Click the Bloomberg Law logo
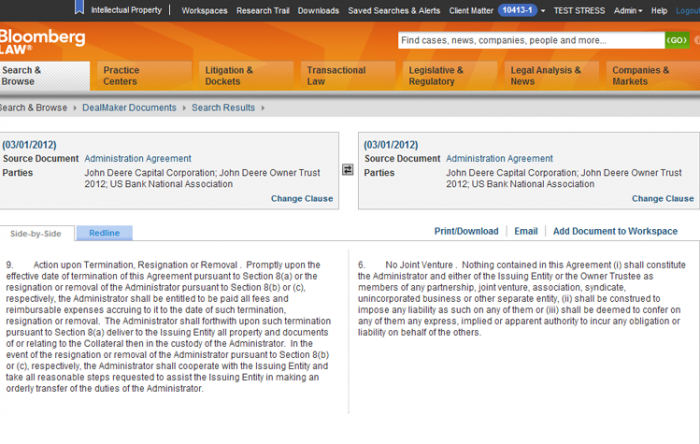Screen dimensions: 700x444 click(x=28, y=41)
